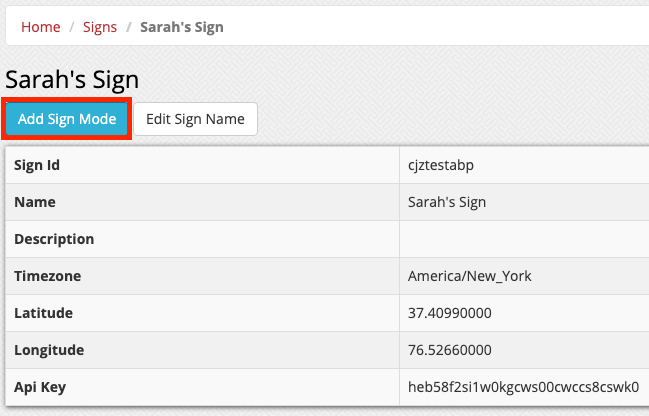Open Edit Sign Name
Screen dimensions: 649x416
195,119
